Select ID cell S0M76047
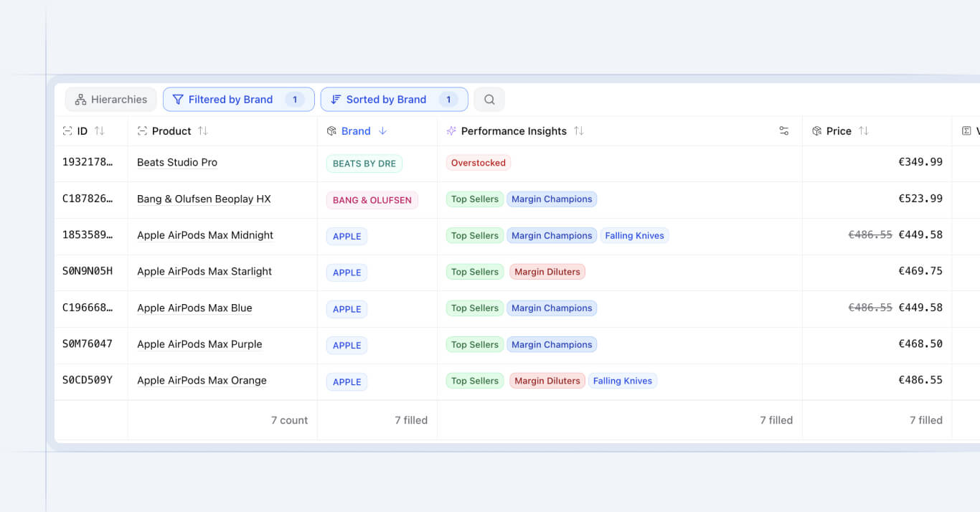The width and height of the screenshot is (980, 512). pyautogui.click(x=88, y=343)
